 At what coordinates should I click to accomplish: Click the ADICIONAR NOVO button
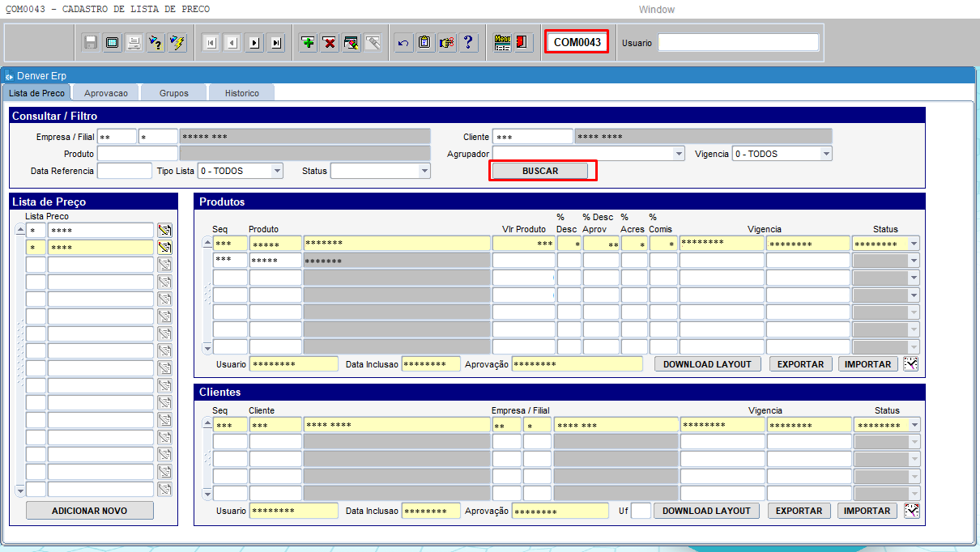(x=89, y=511)
